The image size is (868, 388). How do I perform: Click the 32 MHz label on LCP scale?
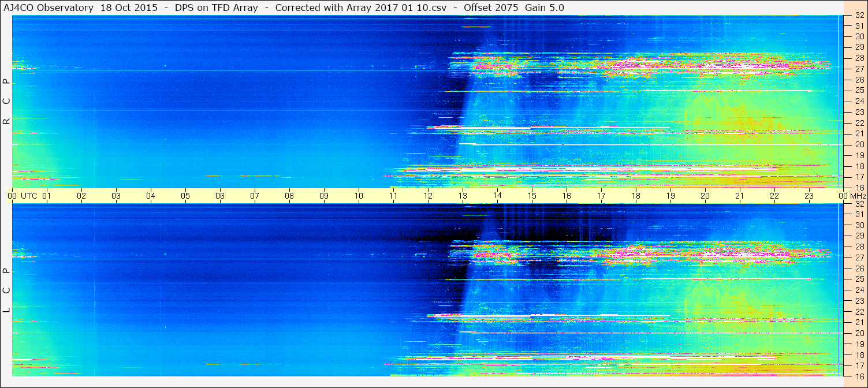click(x=859, y=204)
